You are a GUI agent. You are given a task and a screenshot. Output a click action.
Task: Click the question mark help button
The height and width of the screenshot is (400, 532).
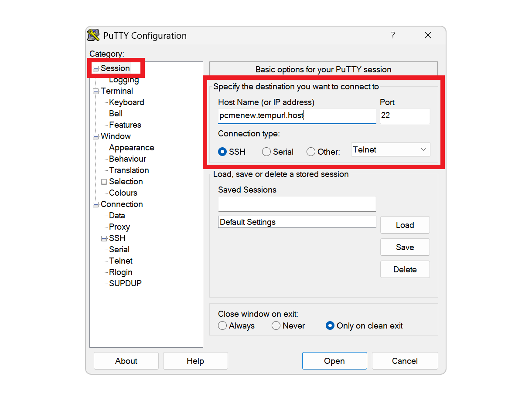[393, 35]
